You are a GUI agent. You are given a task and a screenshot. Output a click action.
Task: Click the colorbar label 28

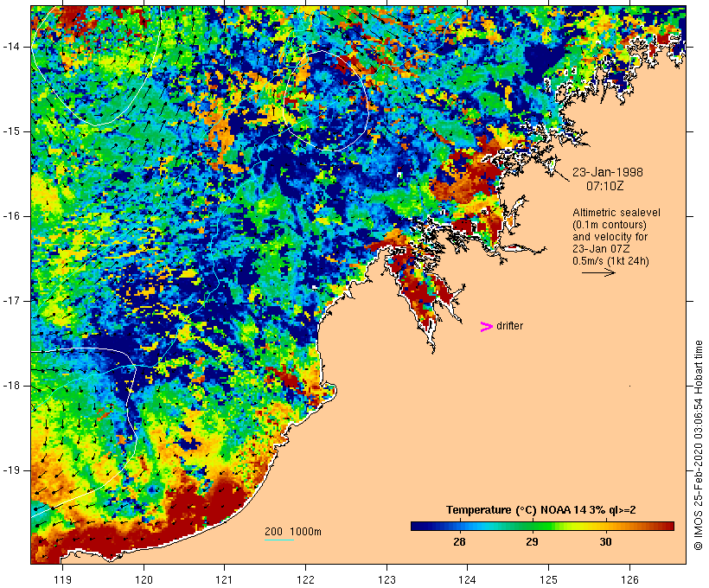(459, 542)
